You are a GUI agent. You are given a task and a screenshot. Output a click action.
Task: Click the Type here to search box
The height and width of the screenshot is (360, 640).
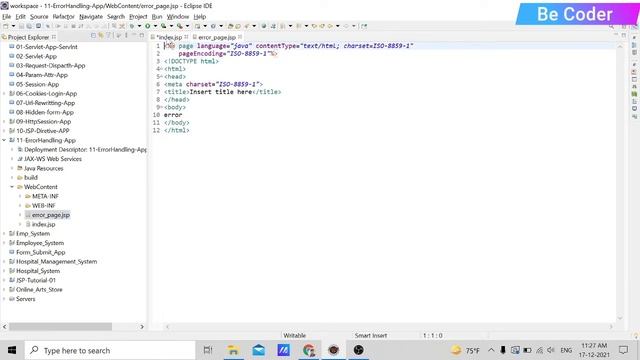click(x=110, y=350)
